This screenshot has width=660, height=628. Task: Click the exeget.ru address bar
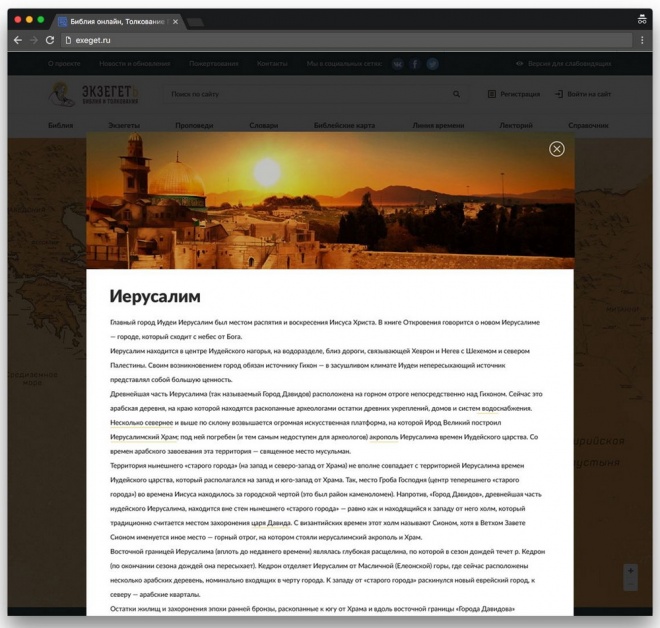[347, 40]
